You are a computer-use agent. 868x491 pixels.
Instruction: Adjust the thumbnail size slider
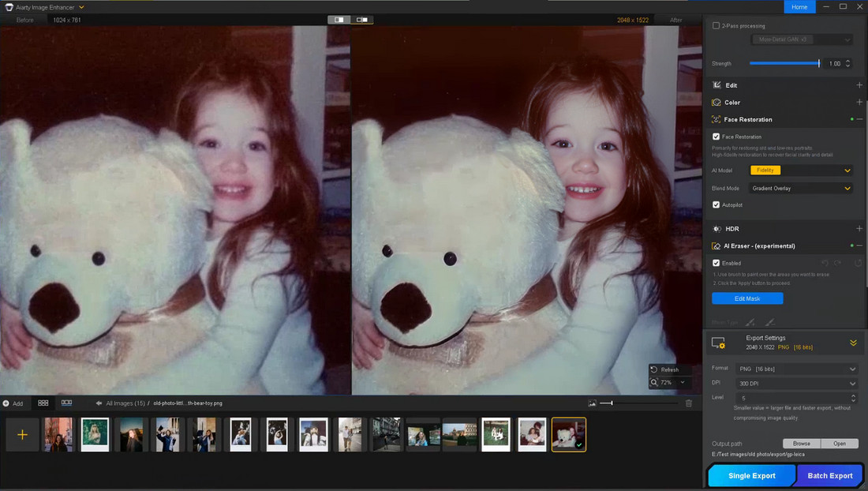click(x=638, y=403)
